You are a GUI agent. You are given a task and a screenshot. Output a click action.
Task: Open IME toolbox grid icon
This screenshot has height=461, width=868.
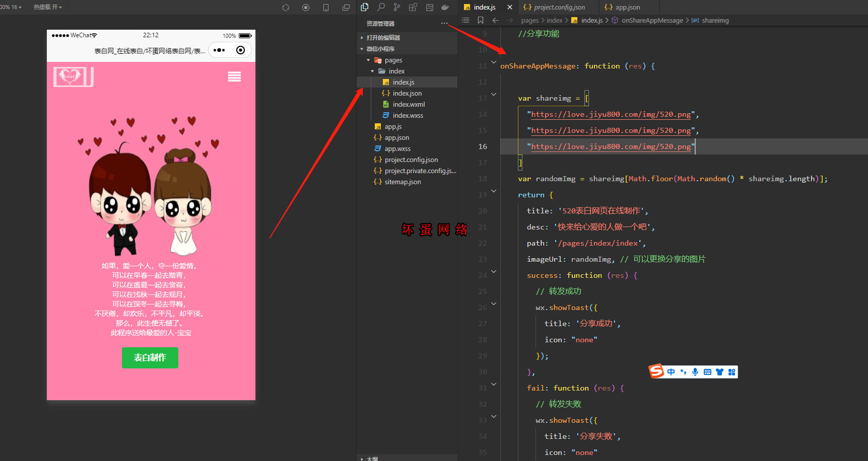pos(732,372)
